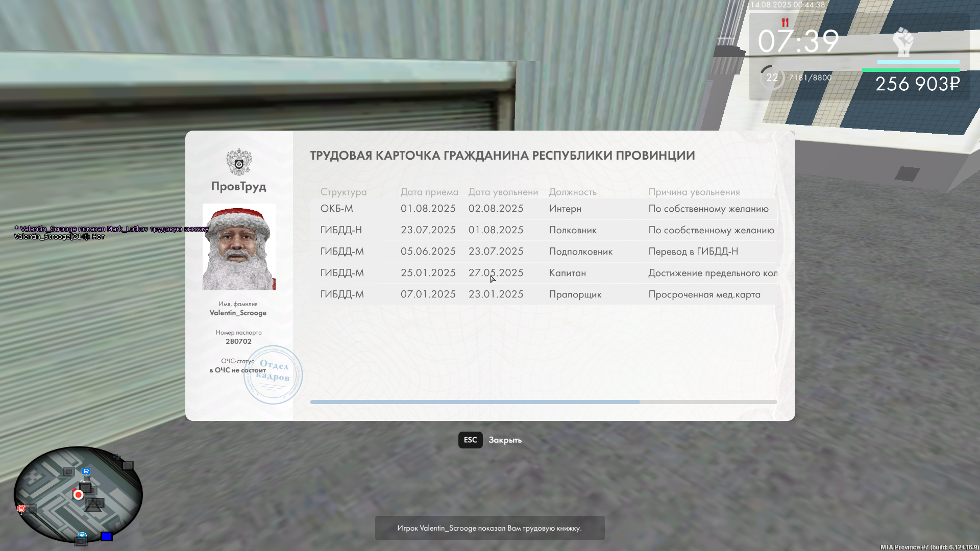The image size is (980, 551).
Task: Click Santa Claus character portrait photo
Action: tap(239, 247)
